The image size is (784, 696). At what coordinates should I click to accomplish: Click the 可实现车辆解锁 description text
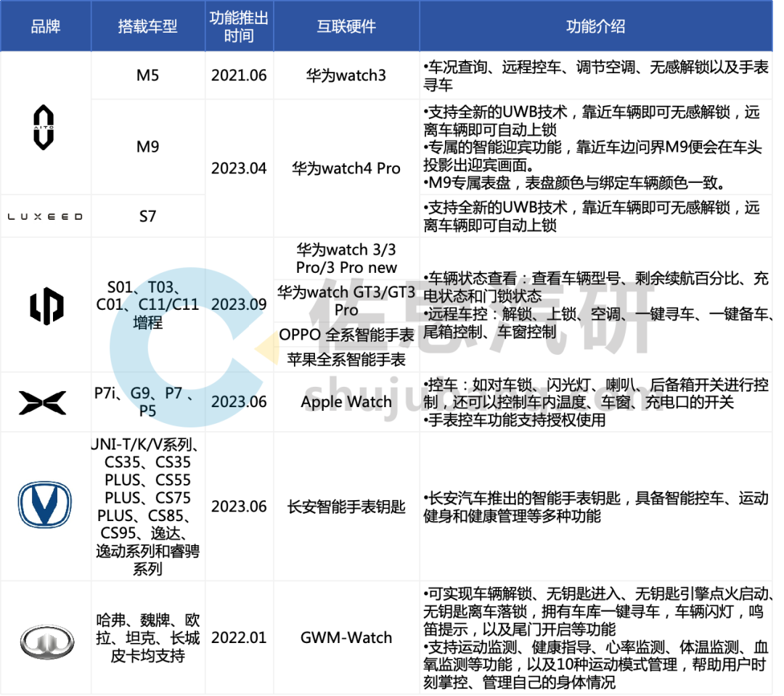[597, 612]
